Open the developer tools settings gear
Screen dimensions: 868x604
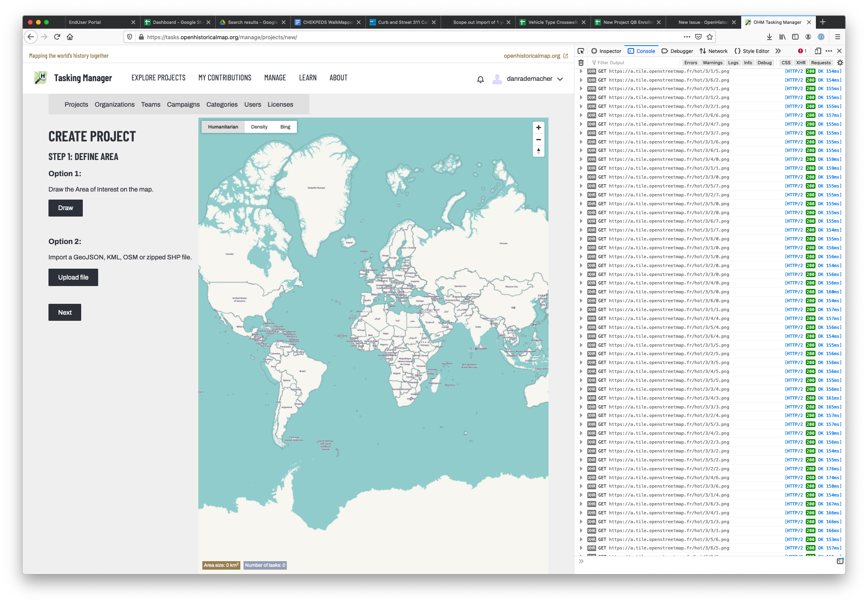pos(840,63)
